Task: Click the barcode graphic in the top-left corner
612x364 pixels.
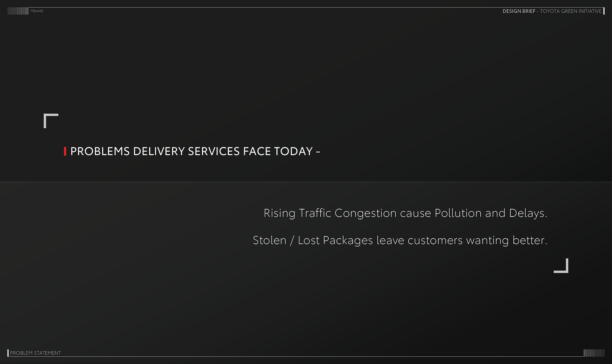Action: (x=18, y=11)
